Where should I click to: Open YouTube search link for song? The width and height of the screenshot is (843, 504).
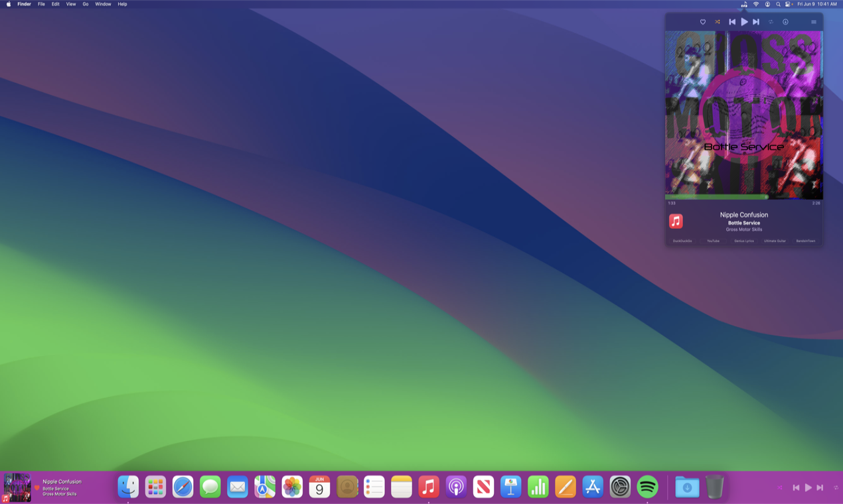(713, 241)
